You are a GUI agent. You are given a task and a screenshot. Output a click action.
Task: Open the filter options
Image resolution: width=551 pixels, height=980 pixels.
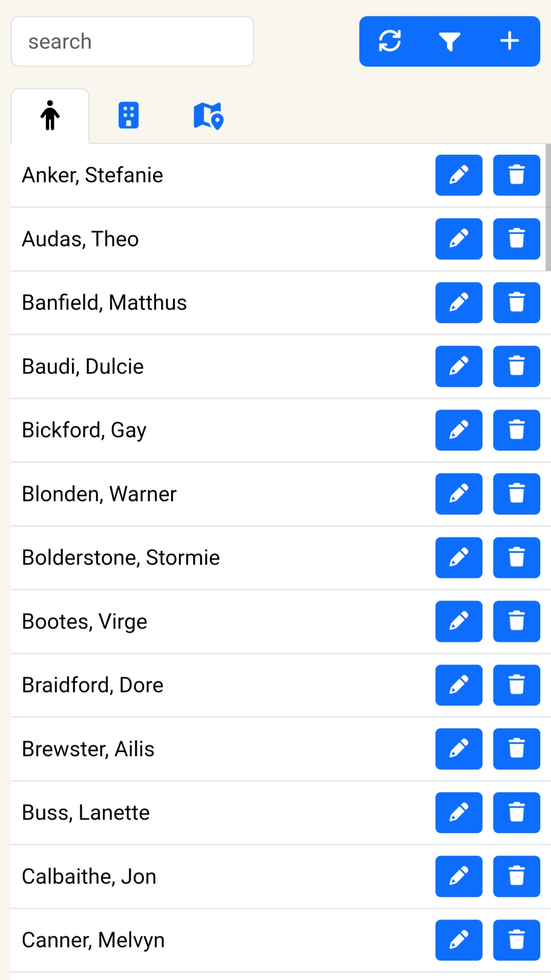pos(449,41)
